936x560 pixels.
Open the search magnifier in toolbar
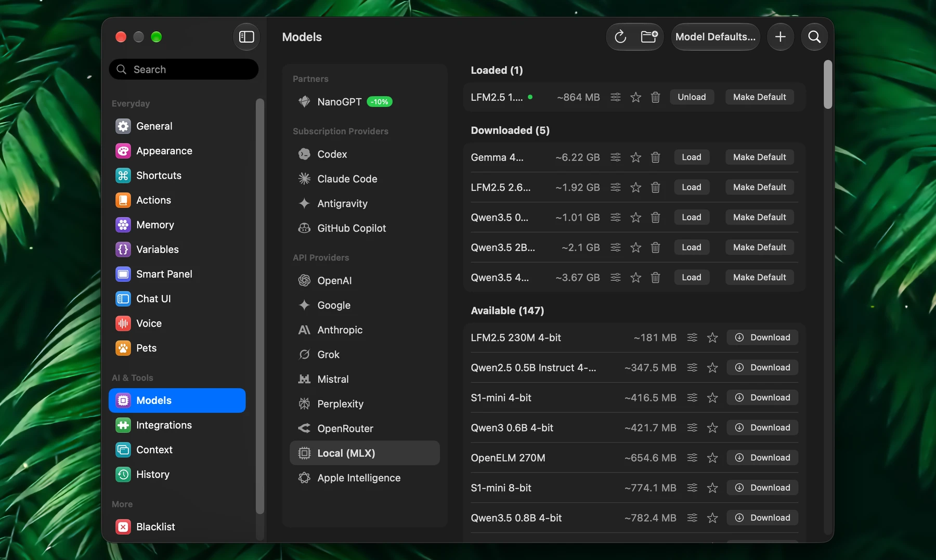814,37
